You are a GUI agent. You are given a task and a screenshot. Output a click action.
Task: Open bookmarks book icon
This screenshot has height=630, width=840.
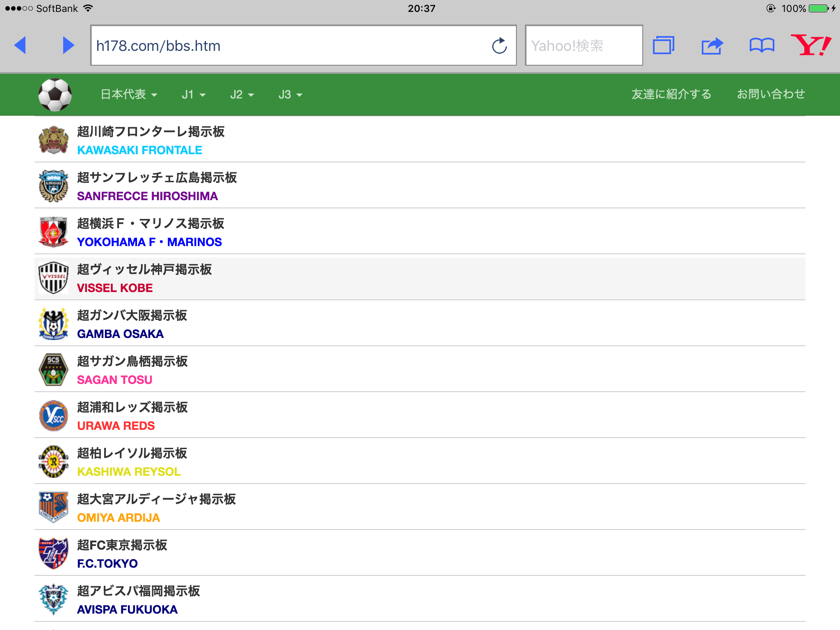(762, 45)
